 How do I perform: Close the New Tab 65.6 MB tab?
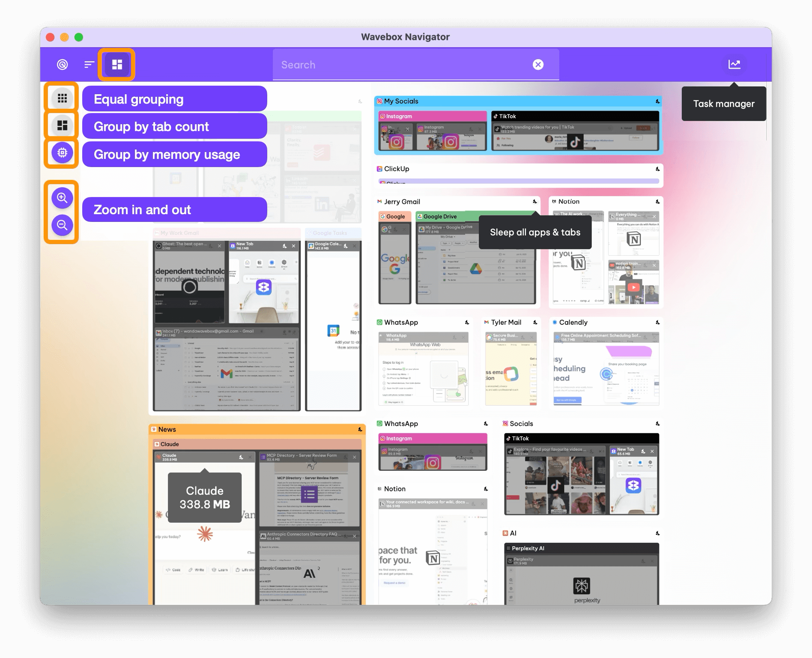652,452
